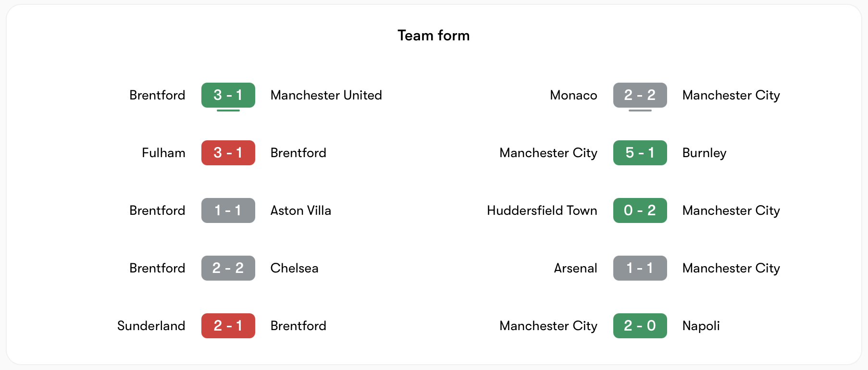Open the 1 - 1 Brentford vs Aston Villa result
868x370 pixels.
click(228, 210)
